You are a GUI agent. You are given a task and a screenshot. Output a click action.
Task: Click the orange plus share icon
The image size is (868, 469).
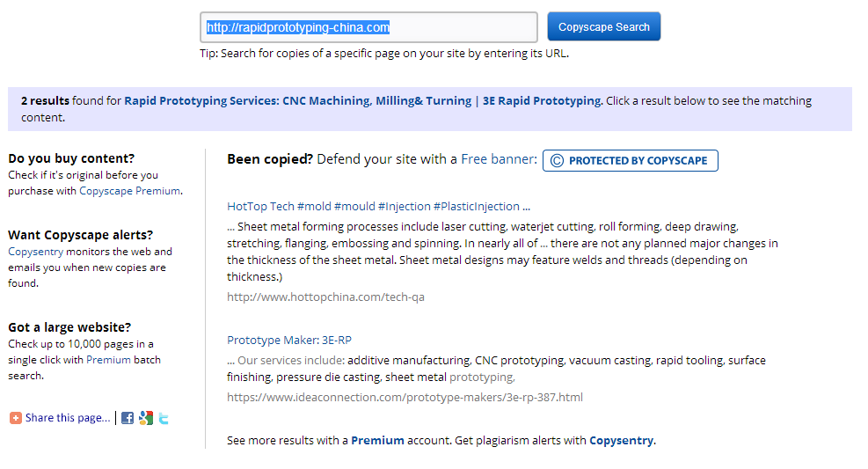coord(16,418)
